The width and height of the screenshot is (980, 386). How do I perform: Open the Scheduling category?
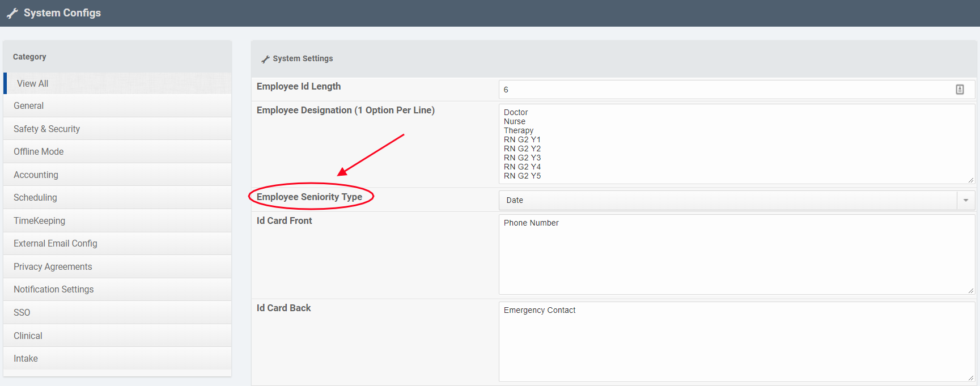pos(35,198)
